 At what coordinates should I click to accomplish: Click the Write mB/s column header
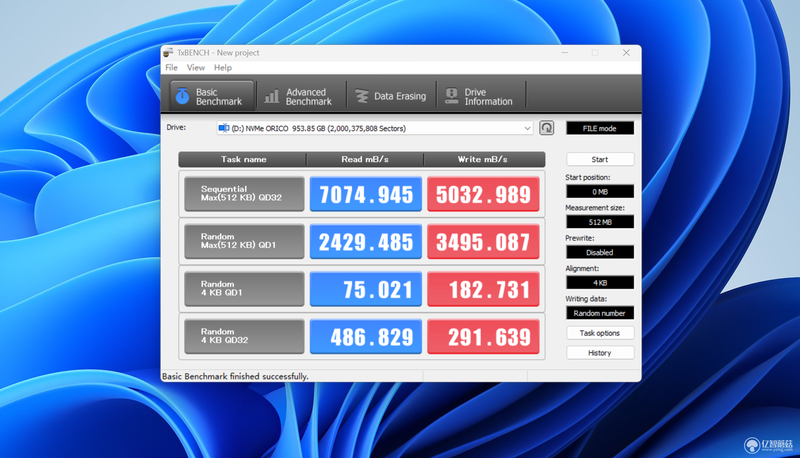pyautogui.click(x=484, y=160)
